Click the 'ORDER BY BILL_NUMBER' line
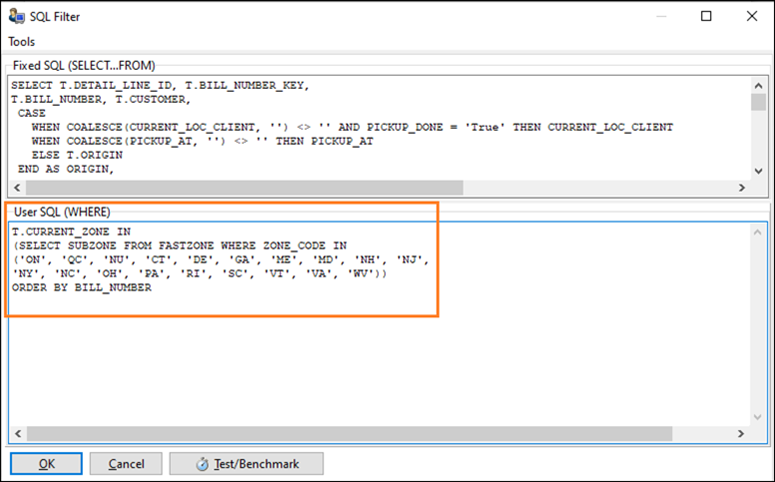Viewport: 775px width, 482px height. pos(82,287)
